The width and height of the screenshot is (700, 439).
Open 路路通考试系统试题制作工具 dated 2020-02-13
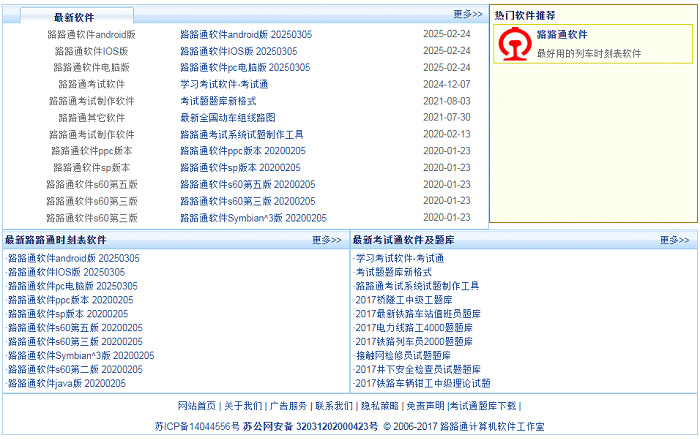point(242,134)
